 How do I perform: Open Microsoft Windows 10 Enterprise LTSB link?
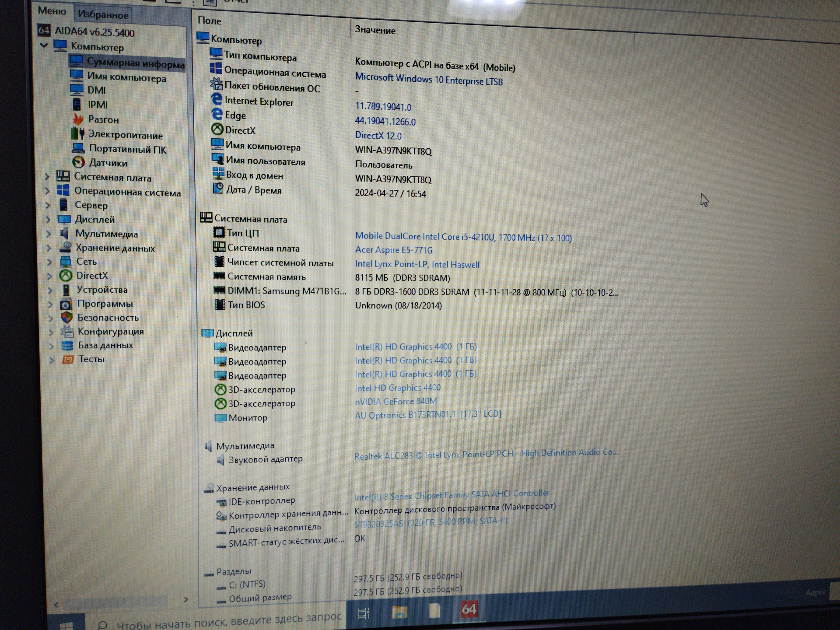(429, 80)
